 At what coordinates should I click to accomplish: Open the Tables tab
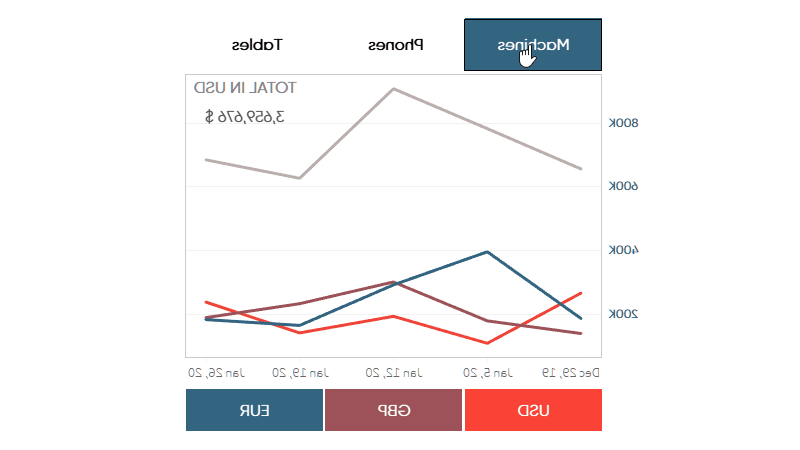click(257, 45)
